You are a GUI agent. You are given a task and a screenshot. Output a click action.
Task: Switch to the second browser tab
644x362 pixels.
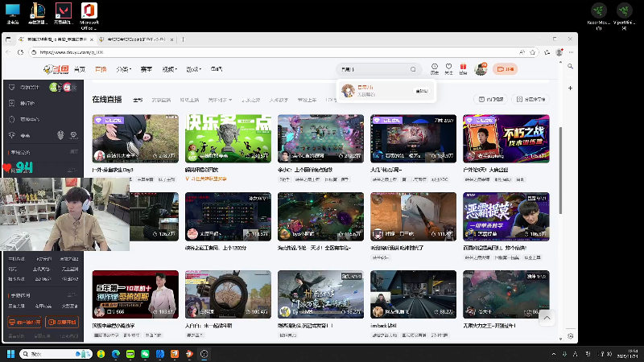[x=137, y=39]
